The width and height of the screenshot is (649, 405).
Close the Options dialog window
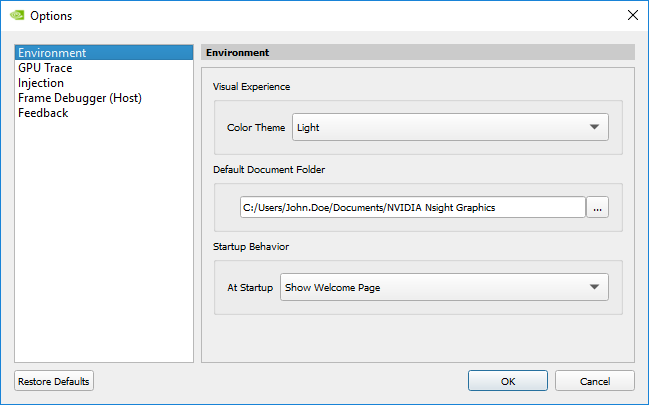(x=632, y=15)
